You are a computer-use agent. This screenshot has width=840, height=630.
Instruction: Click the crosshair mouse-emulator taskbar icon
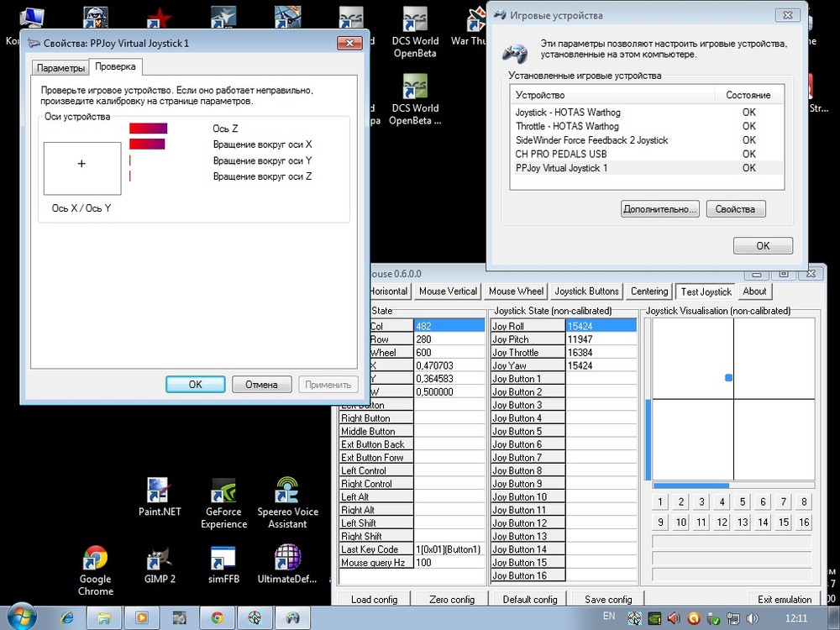[254, 617]
